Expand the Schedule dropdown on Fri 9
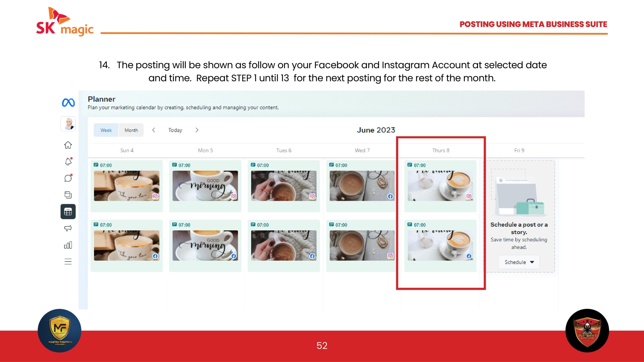This screenshot has height=362, width=644. 519,262
